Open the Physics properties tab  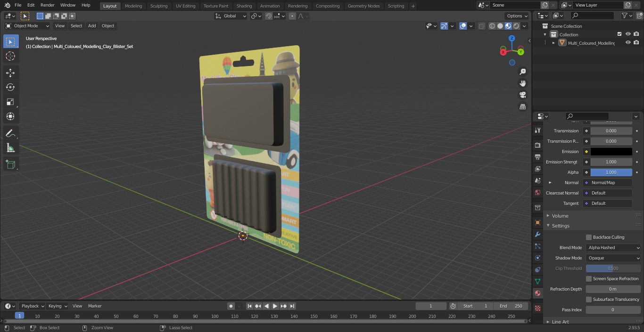click(537, 258)
